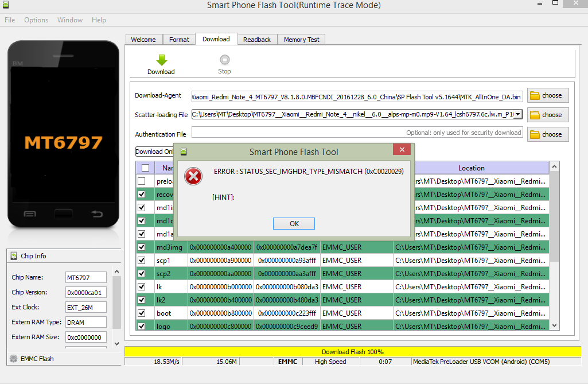588x384 pixels.
Task: Open the Options menu
Action: (x=36, y=20)
